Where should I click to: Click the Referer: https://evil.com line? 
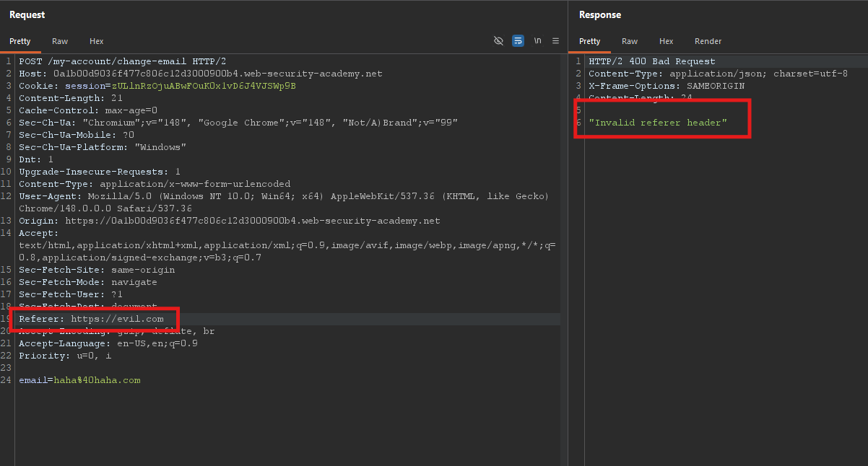click(x=91, y=319)
